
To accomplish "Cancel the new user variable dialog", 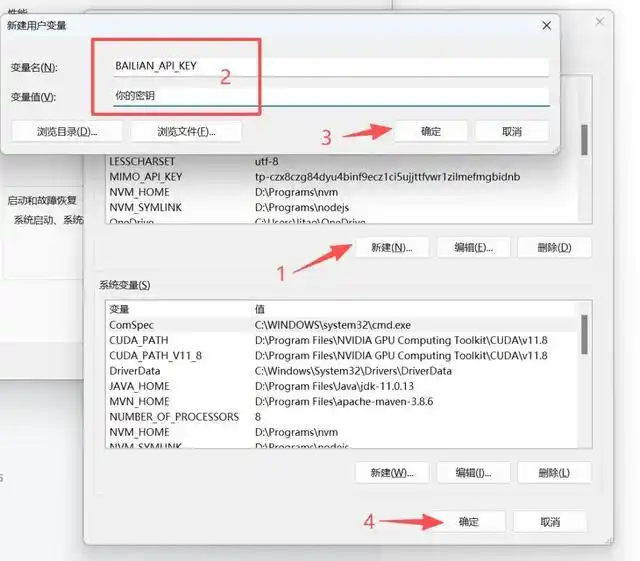I will tap(512, 131).
